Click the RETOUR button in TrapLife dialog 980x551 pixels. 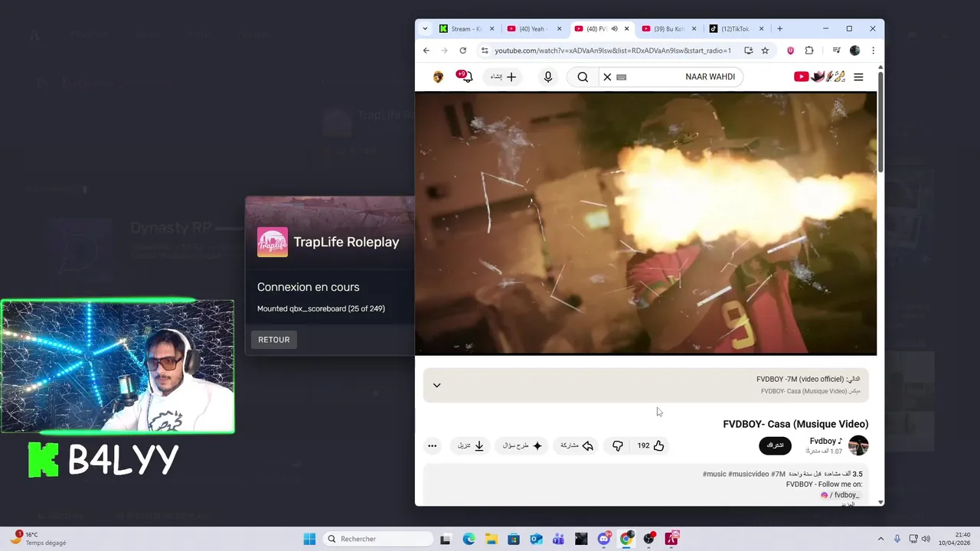coord(273,340)
